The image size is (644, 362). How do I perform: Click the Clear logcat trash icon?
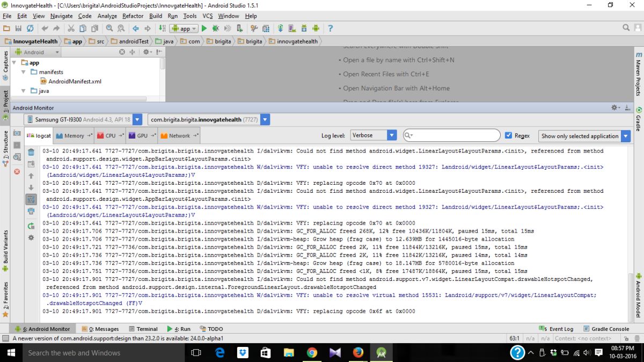(31, 152)
